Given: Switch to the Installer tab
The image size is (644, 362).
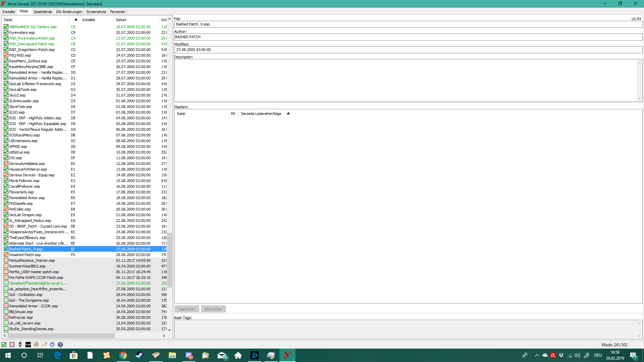Looking at the screenshot, I should (9, 12).
